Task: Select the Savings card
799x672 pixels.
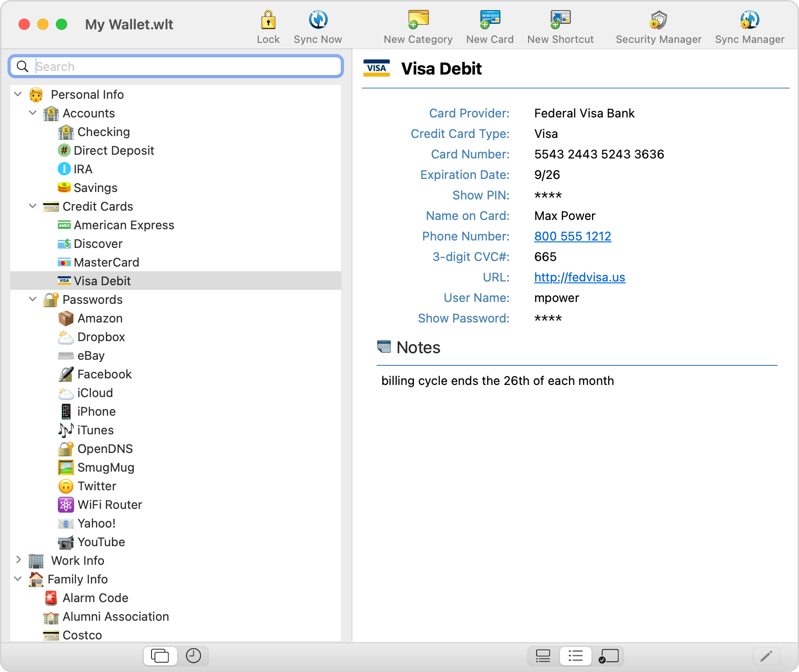Action: (x=176, y=188)
